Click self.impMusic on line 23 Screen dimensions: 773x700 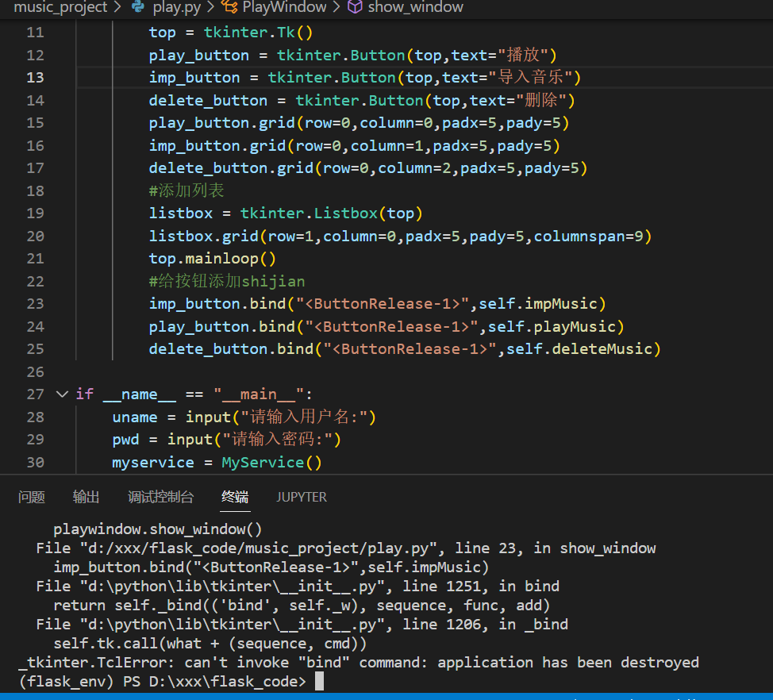(x=538, y=304)
